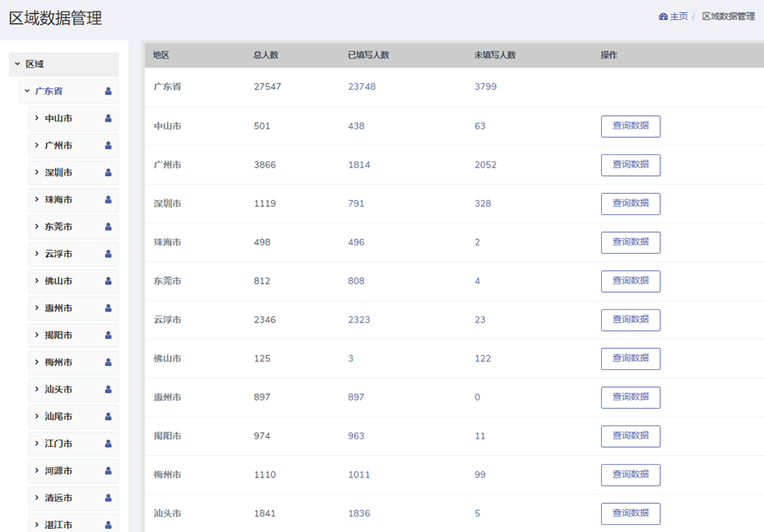Image resolution: width=764 pixels, height=532 pixels.
Task: Select 揭阳市 in the region tree
Action: pyautogui.click(x=58, y=336)
